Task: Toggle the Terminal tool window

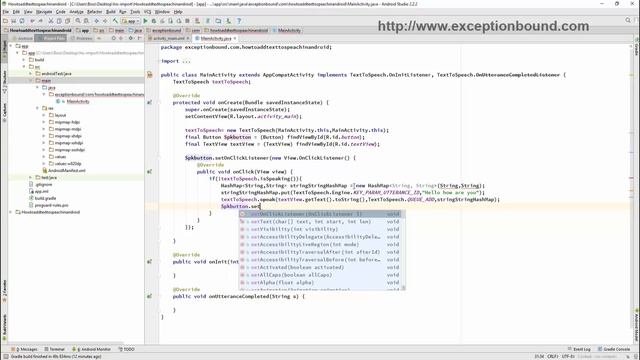Action: click(54, 349)
